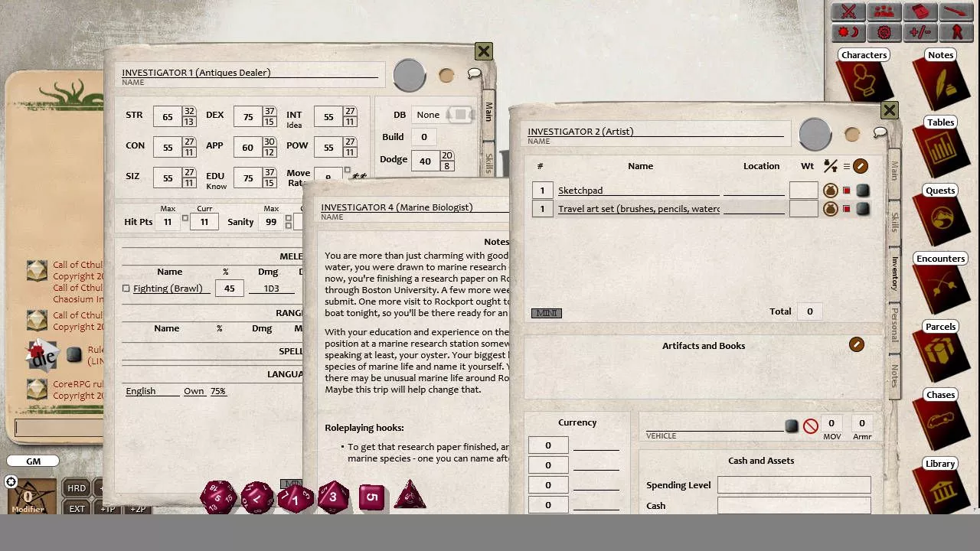Click Investigator 1 speech bubble icon
The width and height of the screenshot is (980, 551).
tap(475, 73)
